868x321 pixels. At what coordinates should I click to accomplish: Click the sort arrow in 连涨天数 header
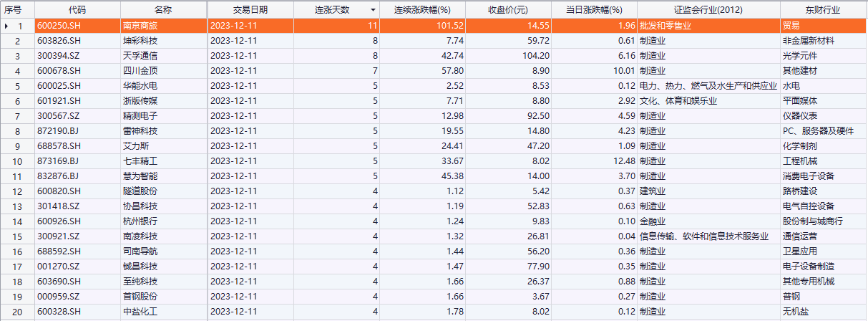(372, 10)
